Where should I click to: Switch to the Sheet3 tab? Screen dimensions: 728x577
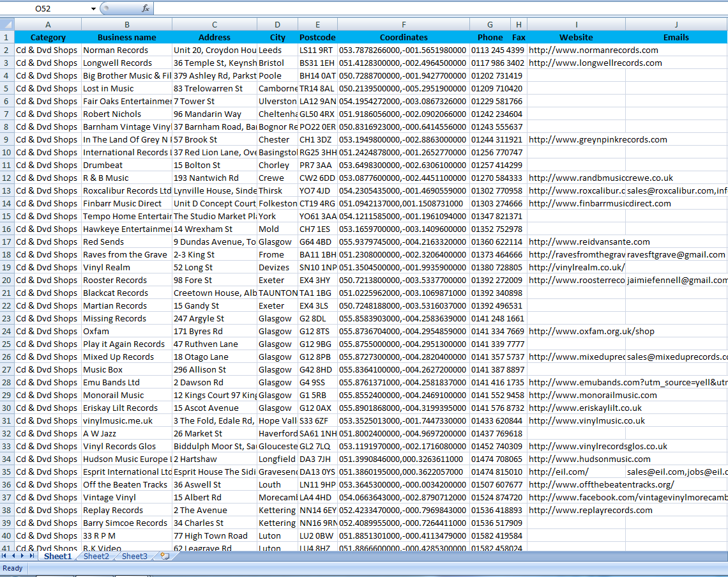[x=134, y=556]
